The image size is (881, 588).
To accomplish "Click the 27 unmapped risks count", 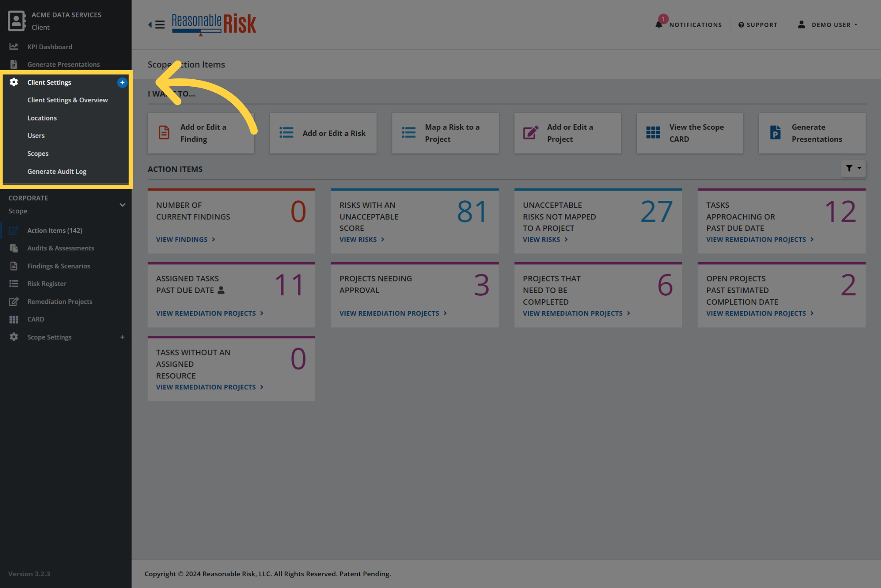I will click(657, 212).
